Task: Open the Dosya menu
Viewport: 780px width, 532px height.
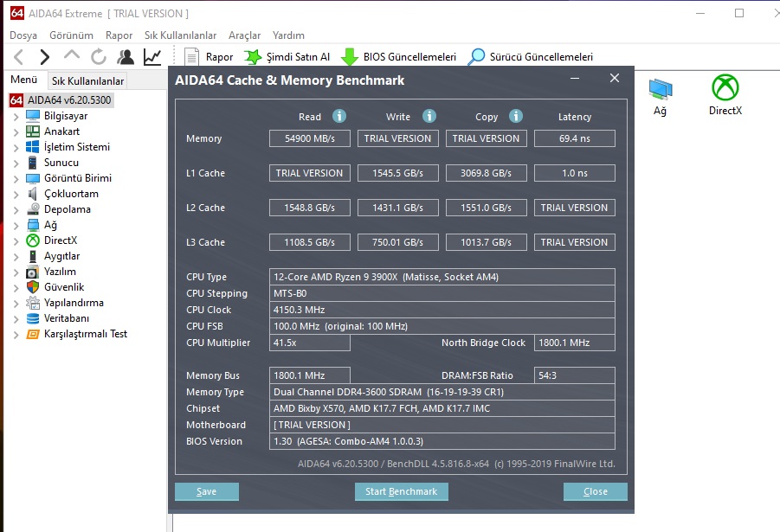Action: [x=23, y=35]
